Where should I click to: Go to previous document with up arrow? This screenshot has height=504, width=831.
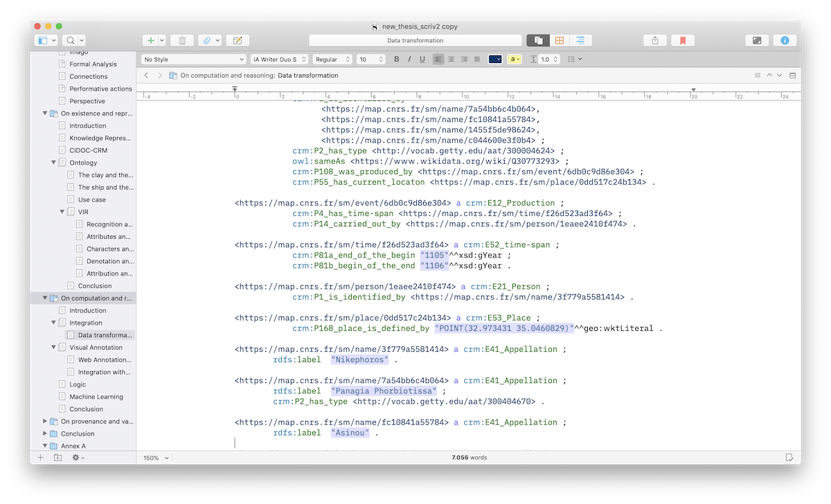click(769, 75)
